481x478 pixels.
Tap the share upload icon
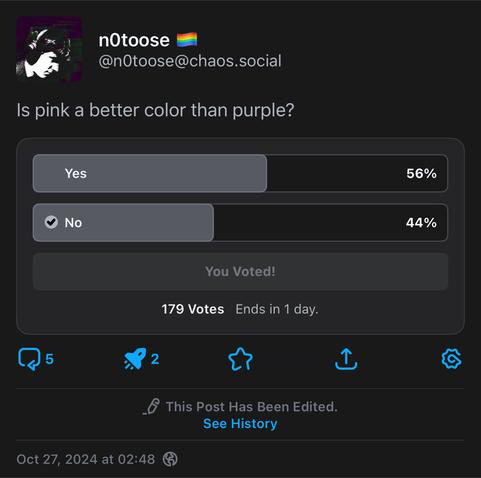click(x=346, y=359)
